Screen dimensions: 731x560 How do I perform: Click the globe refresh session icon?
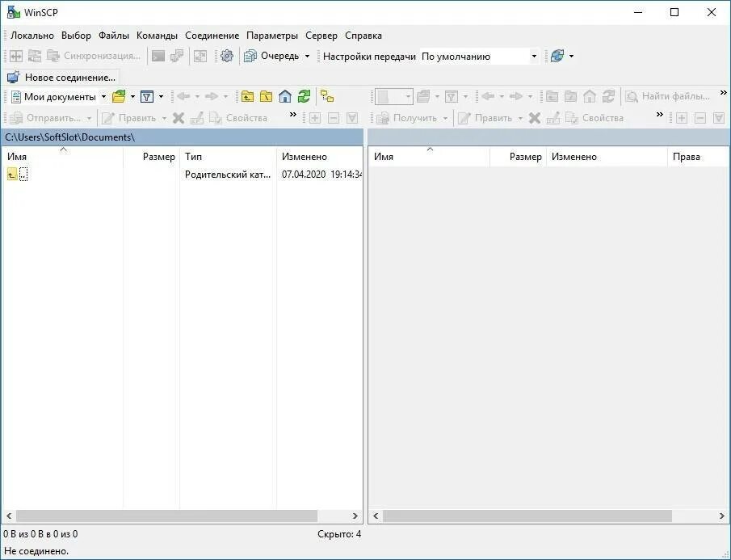click(x=557, y=56)
